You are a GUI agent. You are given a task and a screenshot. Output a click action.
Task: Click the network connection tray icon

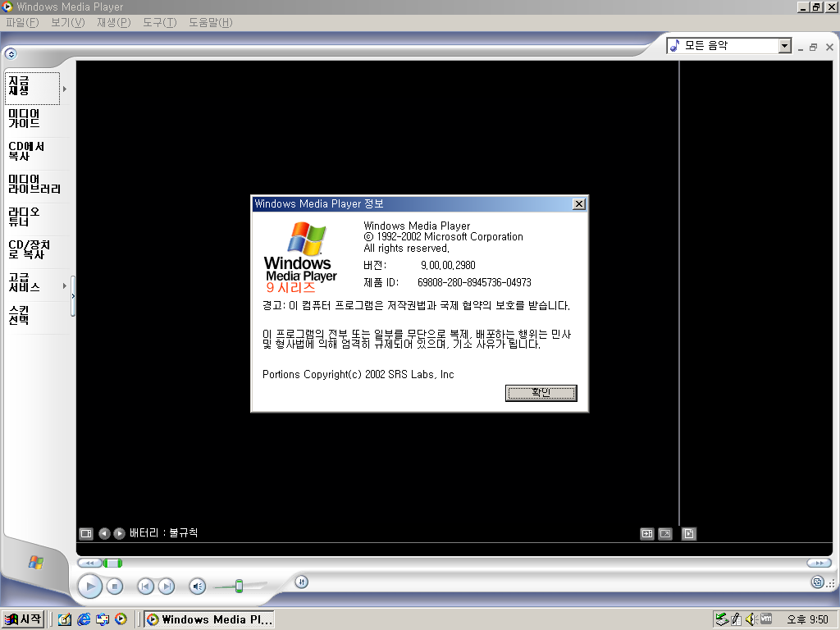pyautogui.click(x=721, y=619)
